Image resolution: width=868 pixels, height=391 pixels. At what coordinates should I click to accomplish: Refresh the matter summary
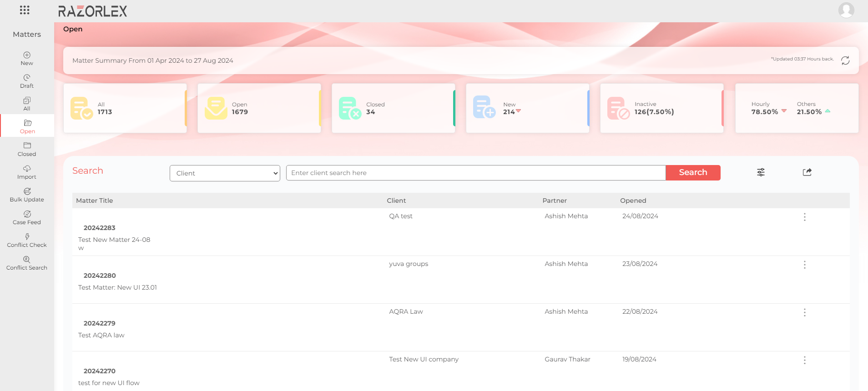click(x=845, y=60)
